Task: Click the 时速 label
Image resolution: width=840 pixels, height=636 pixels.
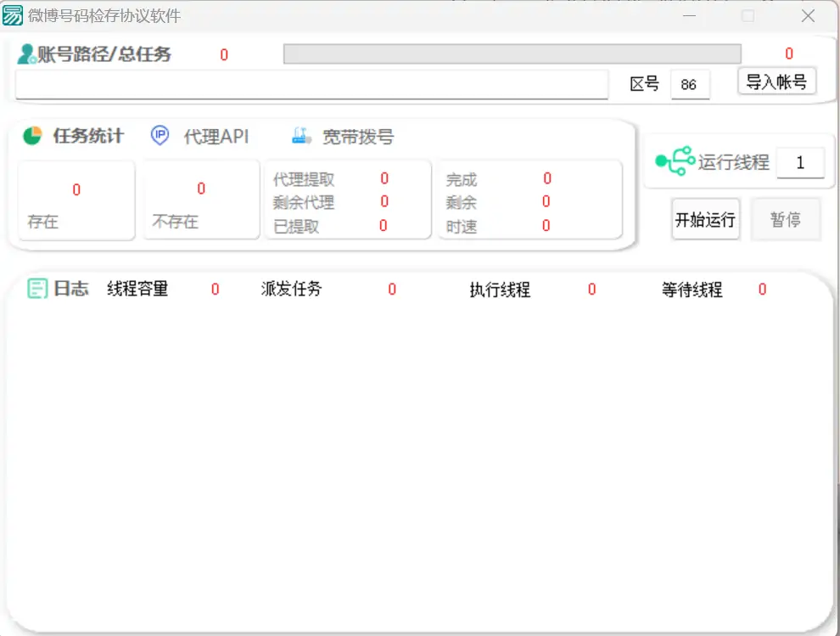Action: coord(462,227)
